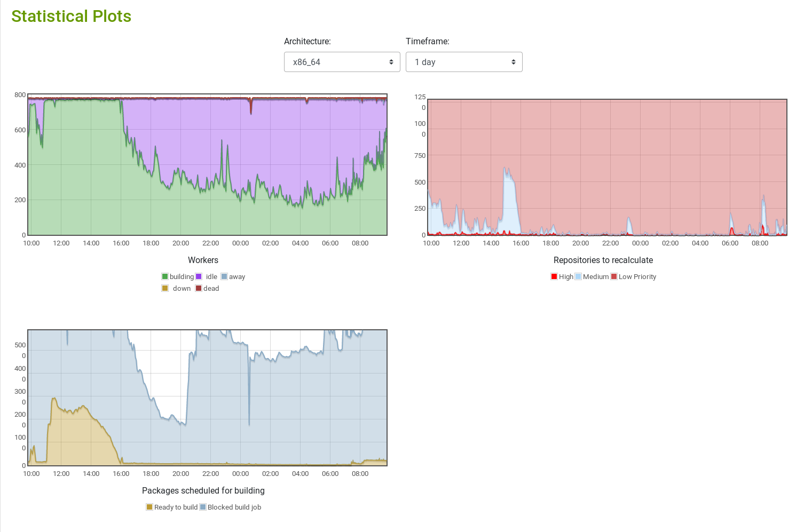Image resolution: width=804 pixels, height=532 pixels.
Task: Click the dark red dead legend swatch
Action: pos(199,288)
